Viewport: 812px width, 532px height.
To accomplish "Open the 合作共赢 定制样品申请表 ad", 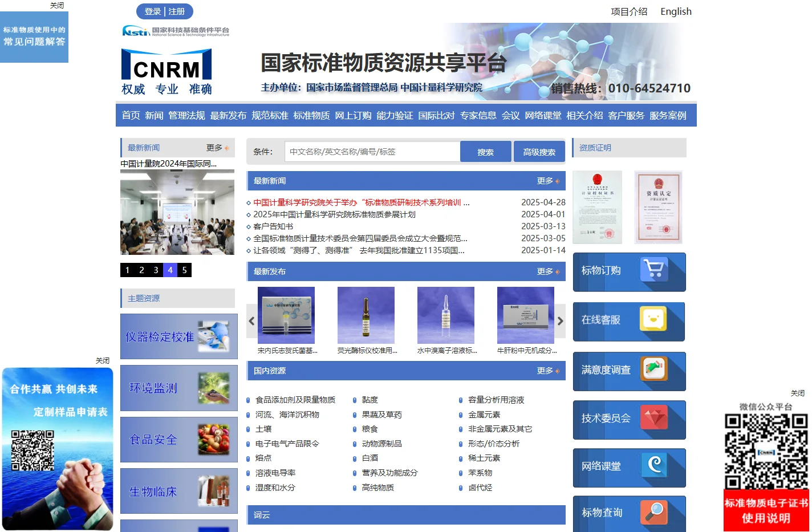I will [x=58, y=449].
